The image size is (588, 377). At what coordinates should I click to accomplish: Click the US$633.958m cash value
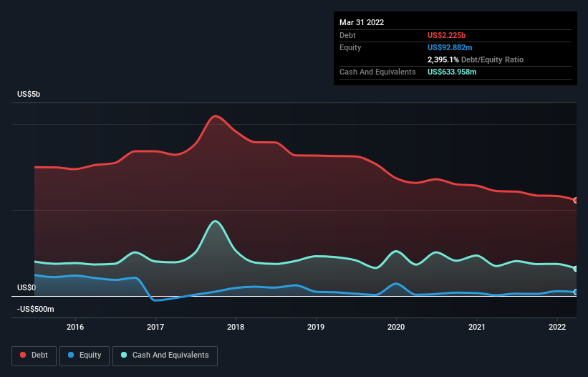pyautogui.click(x=452, y=72)
